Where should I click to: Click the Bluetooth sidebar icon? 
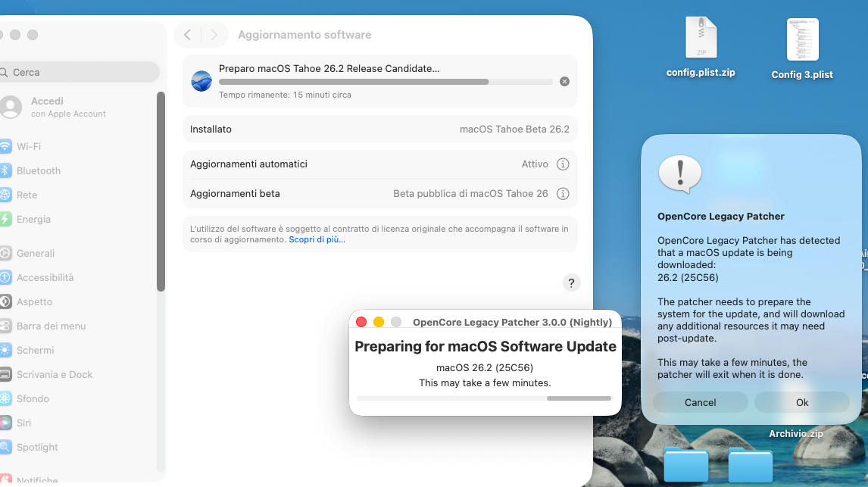5,170
